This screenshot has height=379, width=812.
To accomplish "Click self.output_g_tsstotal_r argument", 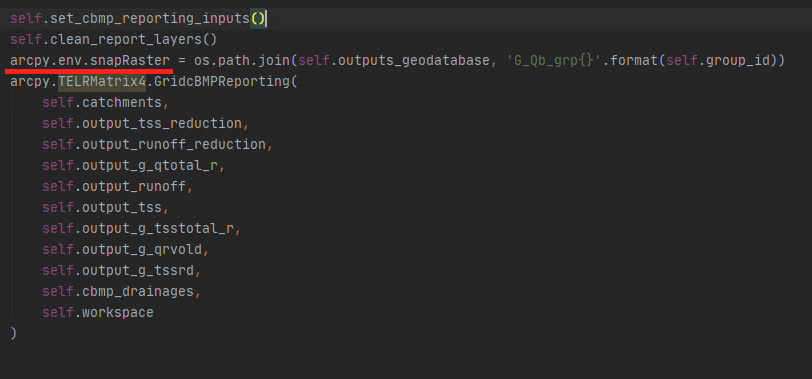I will pos(138,228).
